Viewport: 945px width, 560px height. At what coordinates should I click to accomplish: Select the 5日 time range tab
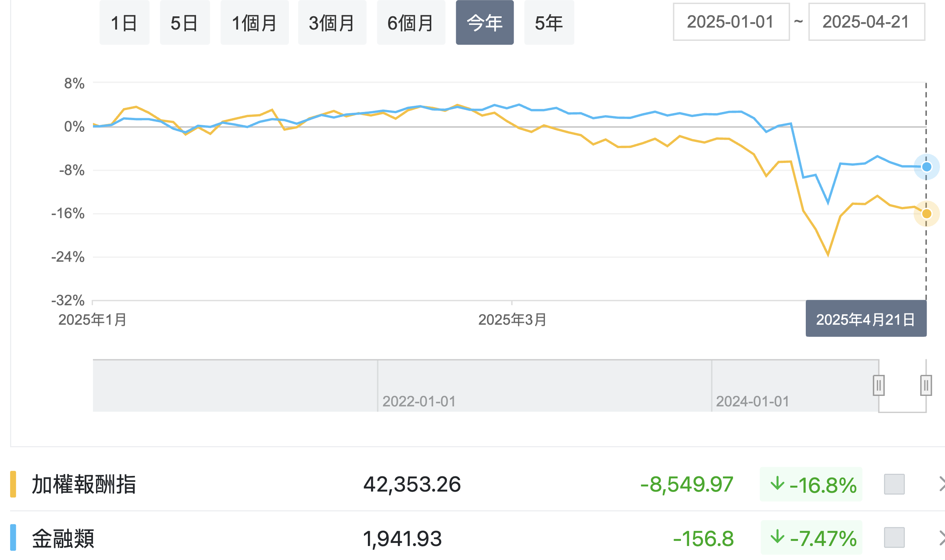pos(185,23)
